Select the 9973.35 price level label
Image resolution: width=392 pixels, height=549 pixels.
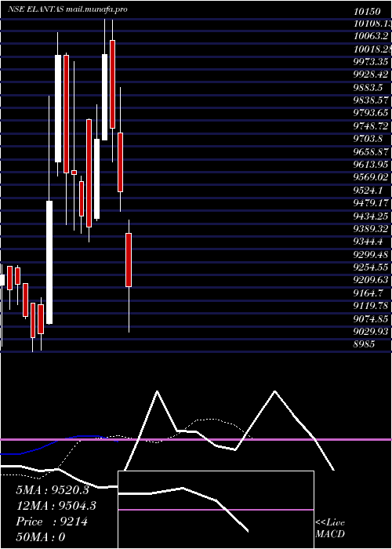(x=371, y=62)
